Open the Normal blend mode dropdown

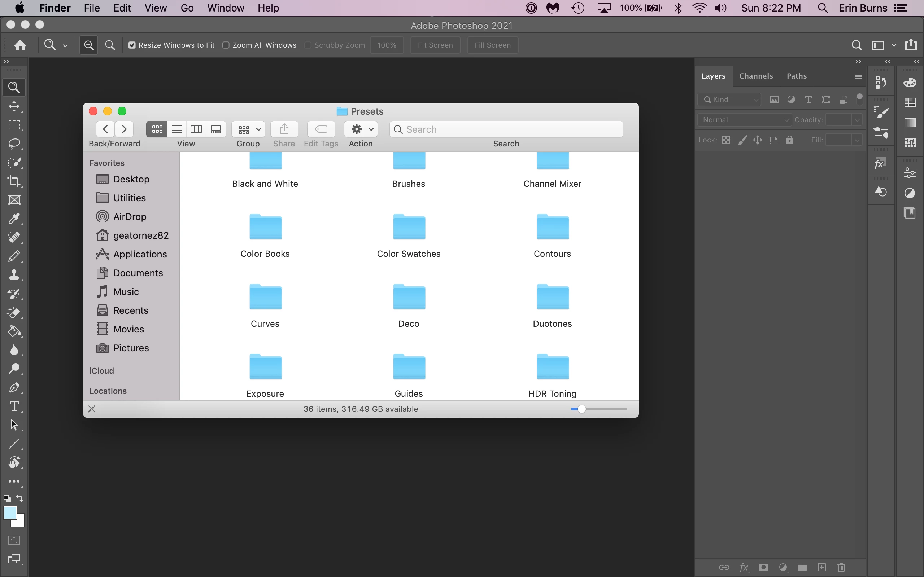tap(745, 120)
